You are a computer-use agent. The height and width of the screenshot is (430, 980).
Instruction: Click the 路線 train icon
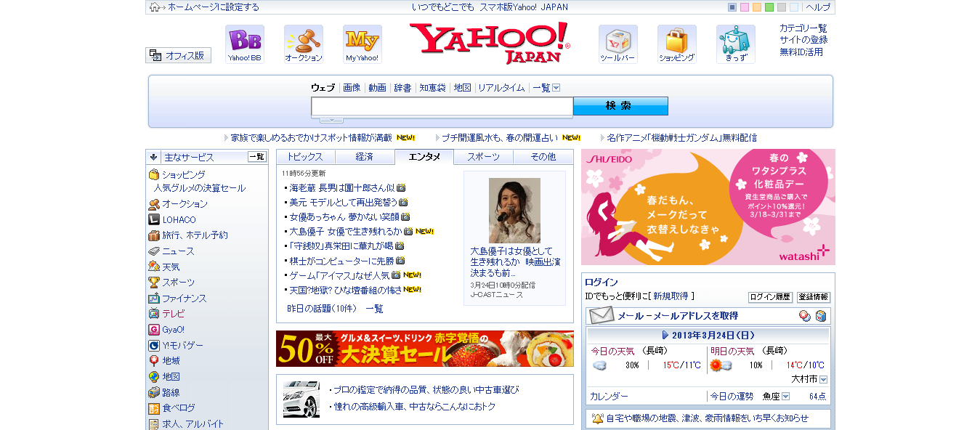click(154, 393)
